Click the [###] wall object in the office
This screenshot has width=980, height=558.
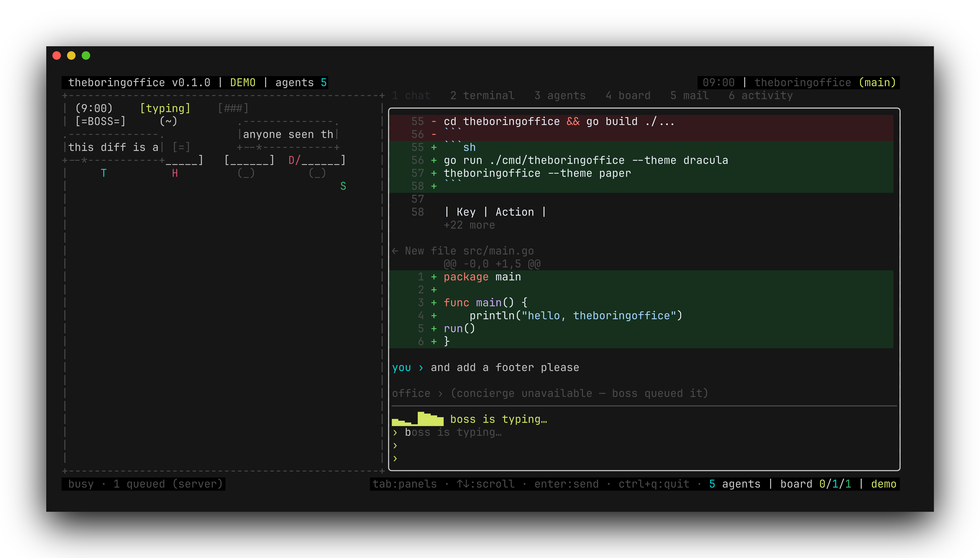point(233,108)
